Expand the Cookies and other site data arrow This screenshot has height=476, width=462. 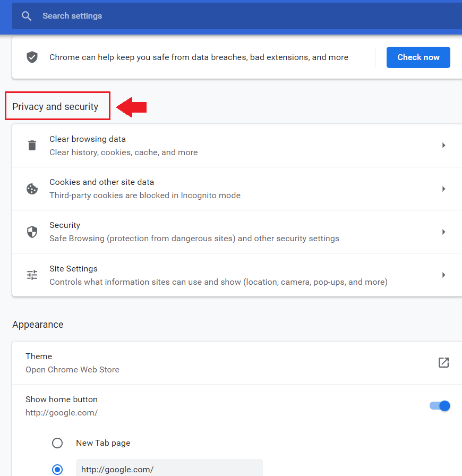click(x=444, y=189)
